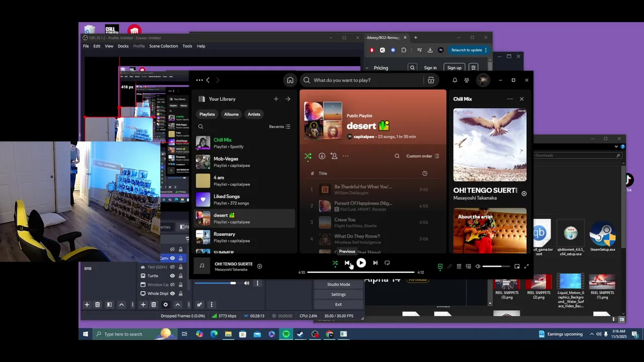
Task: Open the Recents sort dropdown
Action: pyautogui.click(x=280, y=127)
